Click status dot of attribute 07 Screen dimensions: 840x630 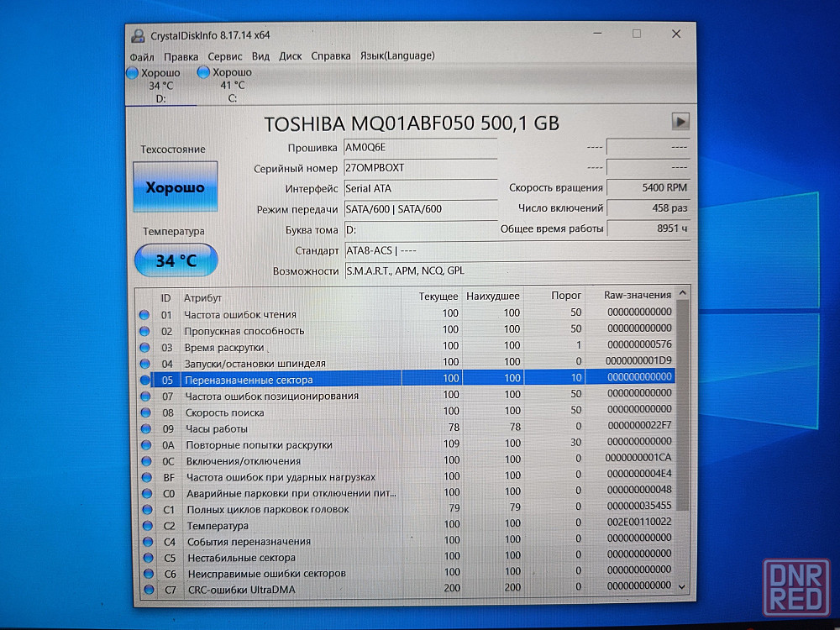(145, 396)
